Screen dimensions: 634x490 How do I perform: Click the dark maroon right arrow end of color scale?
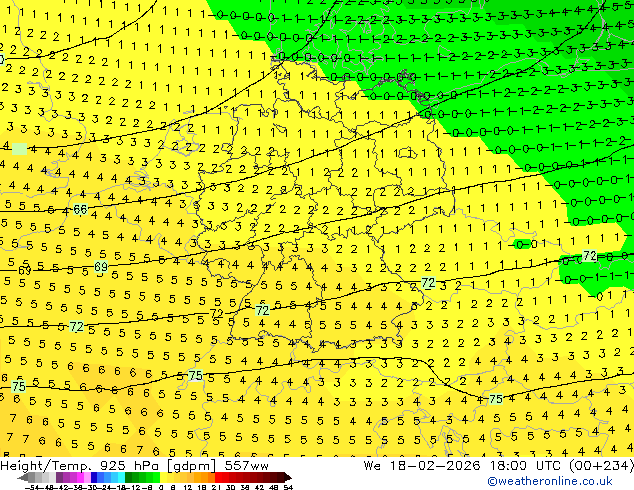(288, 477)
